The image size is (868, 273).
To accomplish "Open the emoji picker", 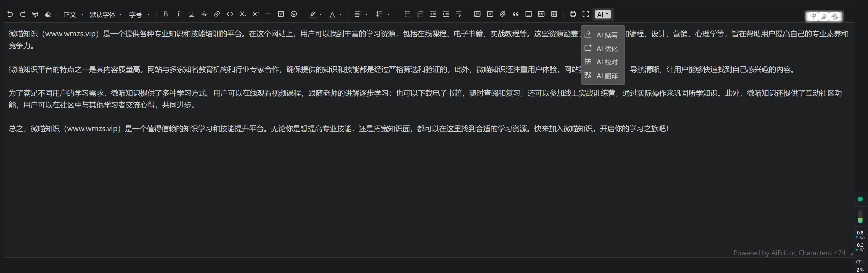I will point(294,14).
